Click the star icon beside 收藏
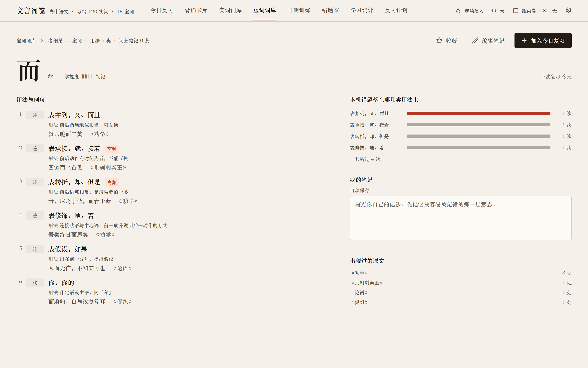This screenshot has height=368, width=588. [439, 40]
